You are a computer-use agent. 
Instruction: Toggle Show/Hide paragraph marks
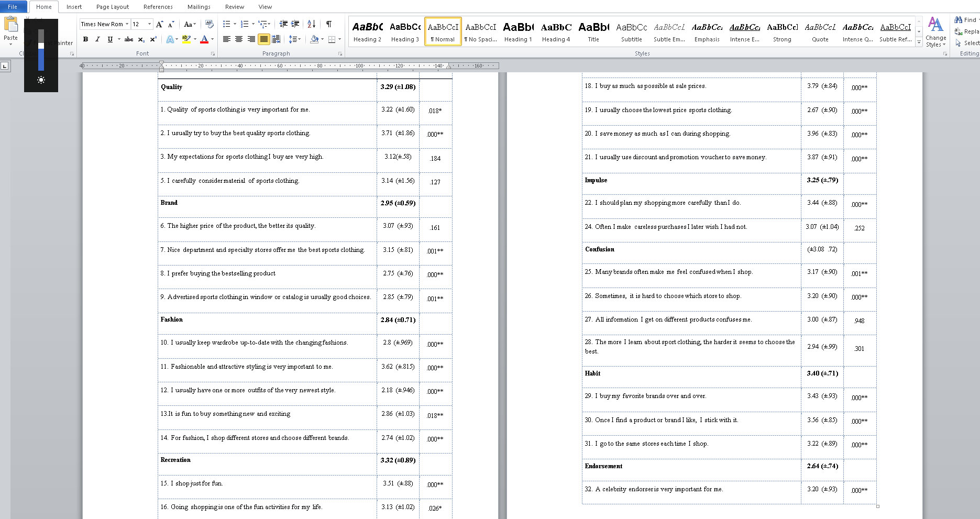tap(329, 24)
